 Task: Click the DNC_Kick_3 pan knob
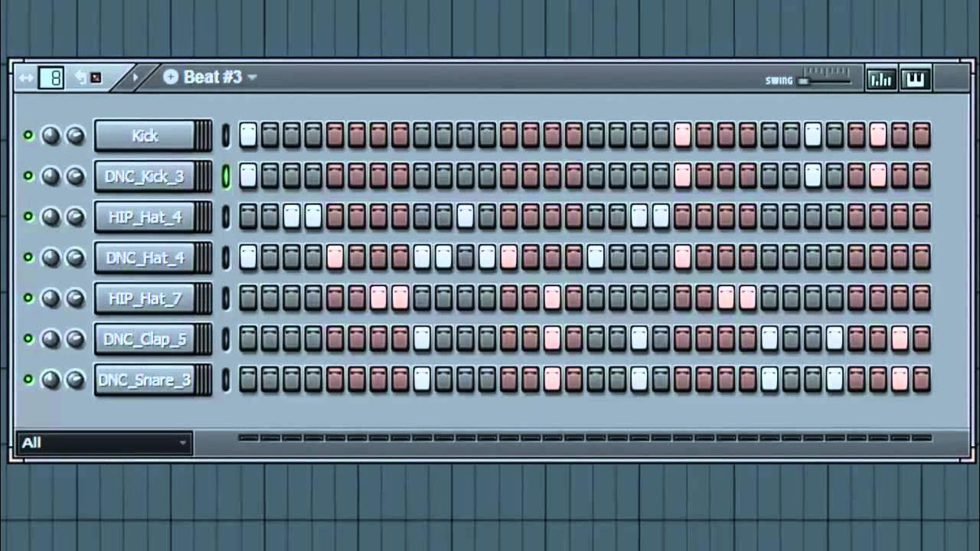(x=51, y=176)
